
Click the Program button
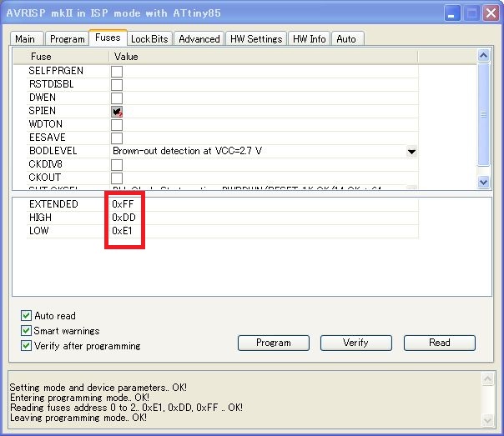(274, 343)
